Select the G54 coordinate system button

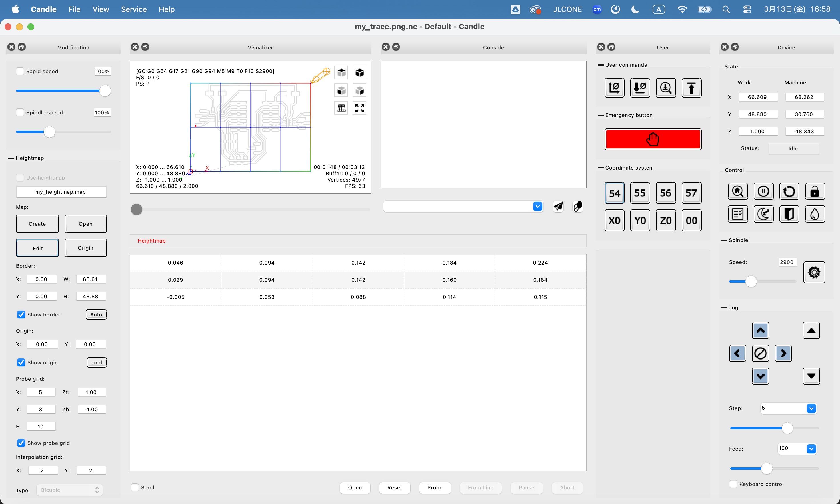click(x=614, y=193)
